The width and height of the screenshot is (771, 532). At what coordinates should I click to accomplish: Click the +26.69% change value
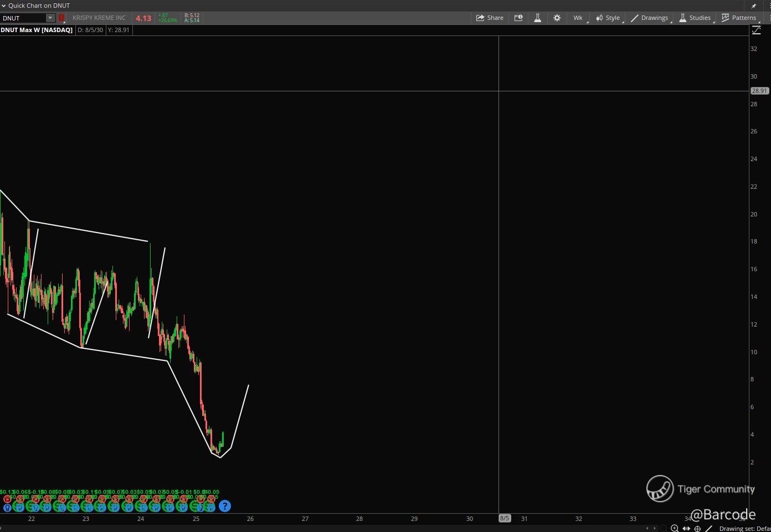pos(168,20)
